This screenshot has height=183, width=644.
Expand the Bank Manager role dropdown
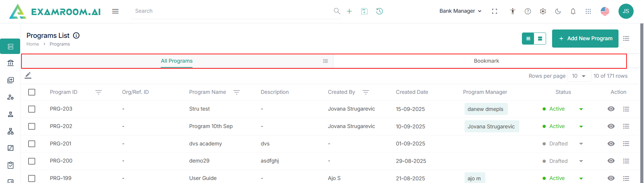(460, 11)
